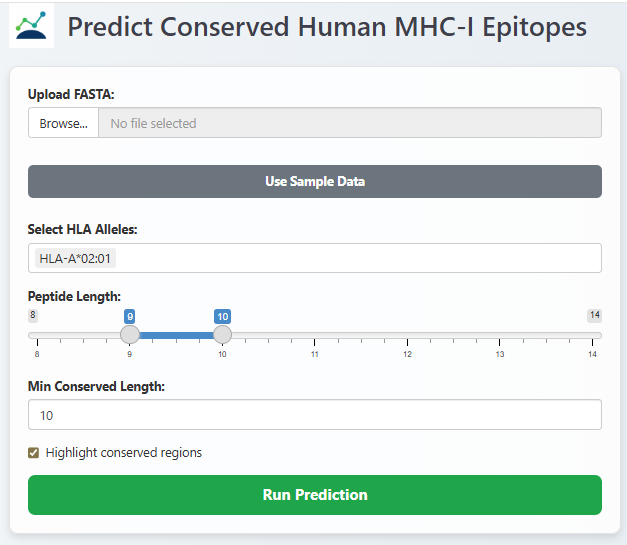Click the peptide length lower slider handle at 9

(x=129, y=335)
